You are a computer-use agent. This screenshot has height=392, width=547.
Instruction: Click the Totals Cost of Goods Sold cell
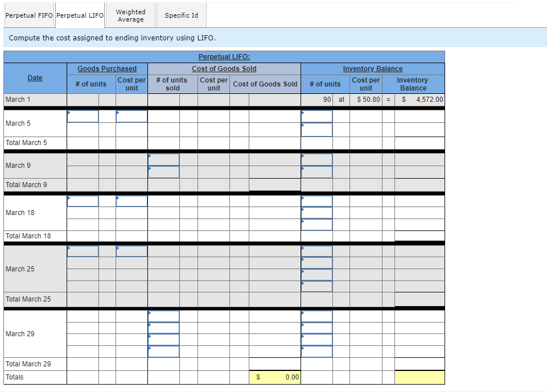click(x=275, y=377)
